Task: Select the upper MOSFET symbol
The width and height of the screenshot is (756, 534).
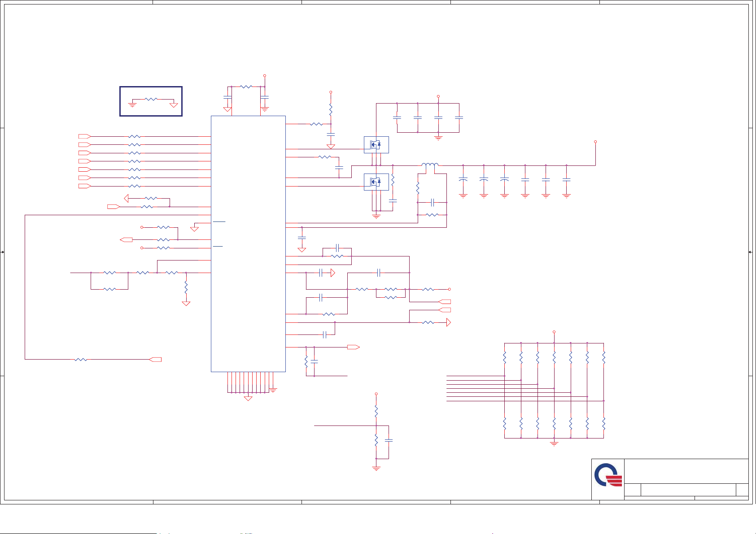Action: (376, 145)
